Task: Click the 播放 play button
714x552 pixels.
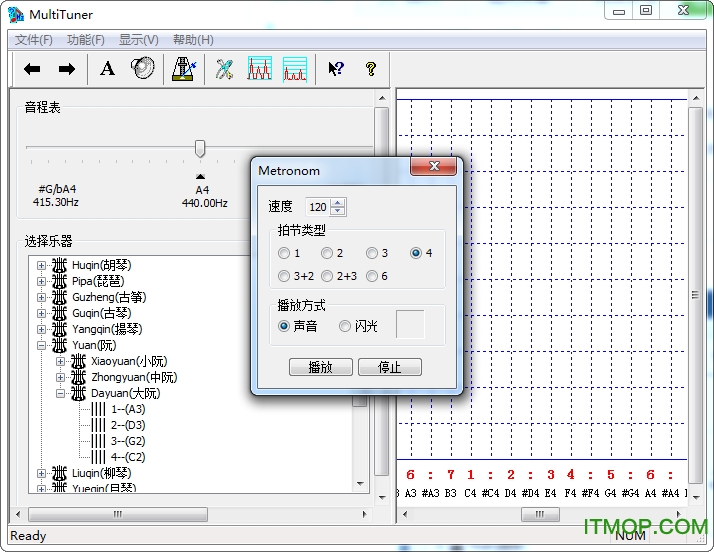Action: pos(321,367)
